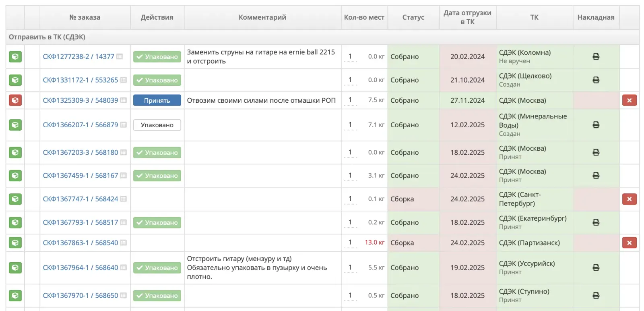Click green box icon for order СКФ1367203-3
Viewport: 644px width, 311px height.
click(x=15, y=153)
